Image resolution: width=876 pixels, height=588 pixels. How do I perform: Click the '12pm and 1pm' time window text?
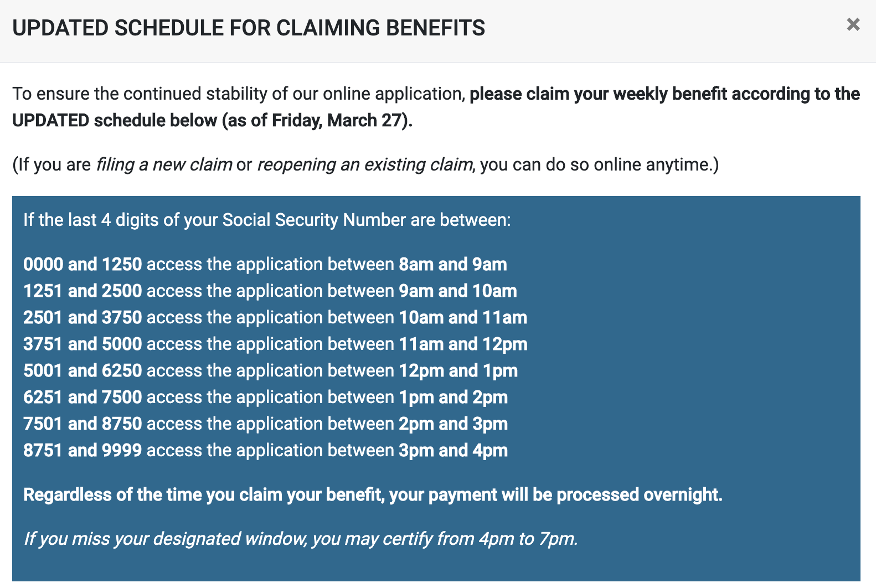pos(458,370)
